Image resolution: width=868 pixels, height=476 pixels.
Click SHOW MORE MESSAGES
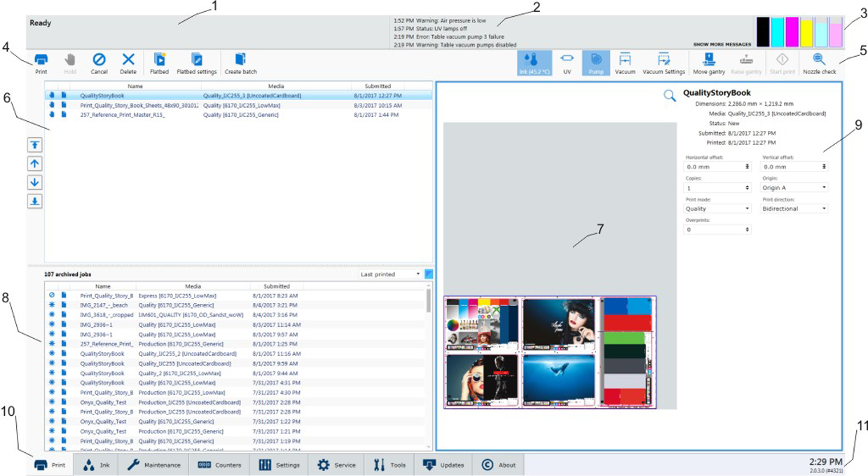(x=722, y=44)
